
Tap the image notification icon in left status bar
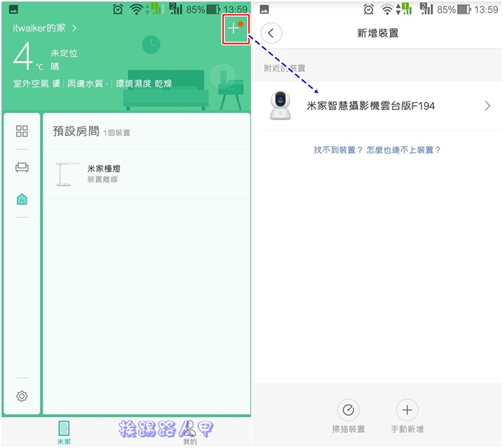pyautogui.click(x=14, y=9)
